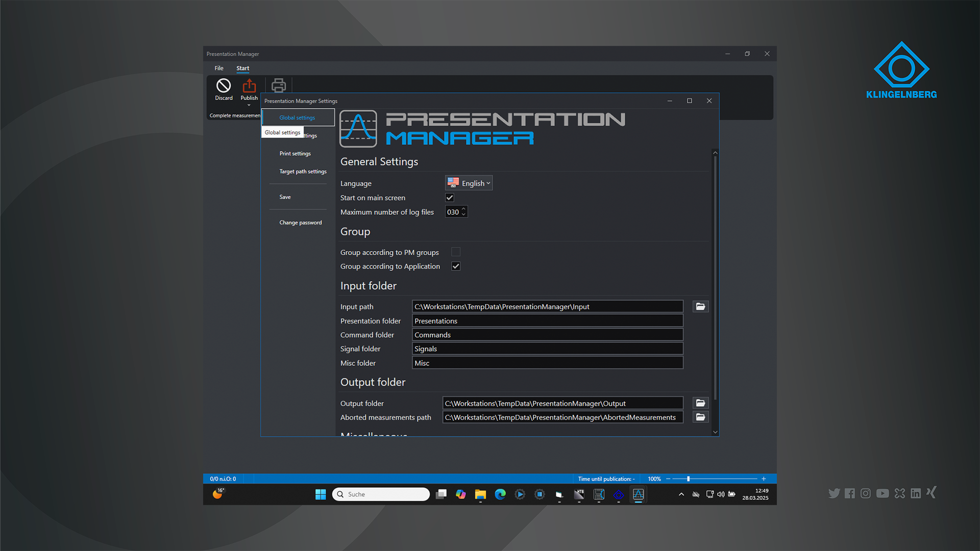
Task: Click the Time until publication status text
Action: [606, 479]
